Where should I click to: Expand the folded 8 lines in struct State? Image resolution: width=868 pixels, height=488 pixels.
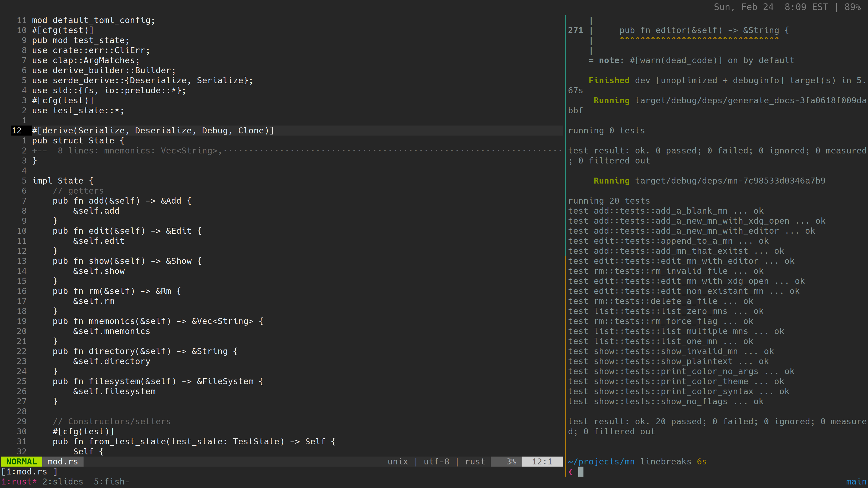pyautogui.click(x=128, y=150)
